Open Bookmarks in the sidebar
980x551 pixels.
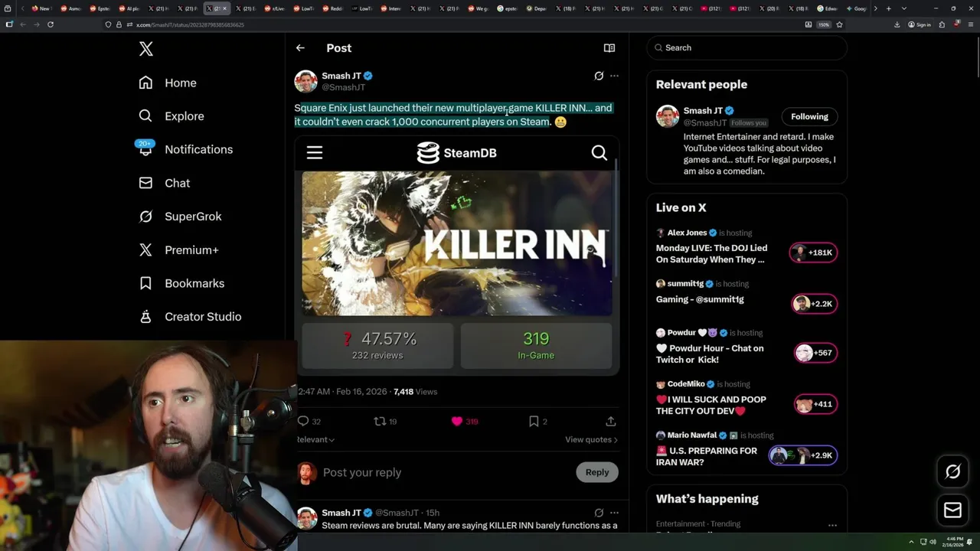[181, 283]
